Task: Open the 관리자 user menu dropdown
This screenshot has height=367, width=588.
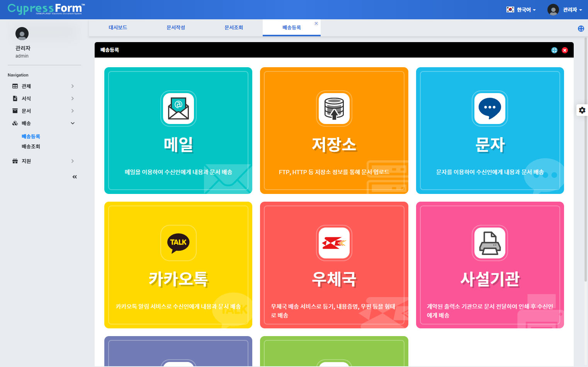Action: [x=565, y=10]
